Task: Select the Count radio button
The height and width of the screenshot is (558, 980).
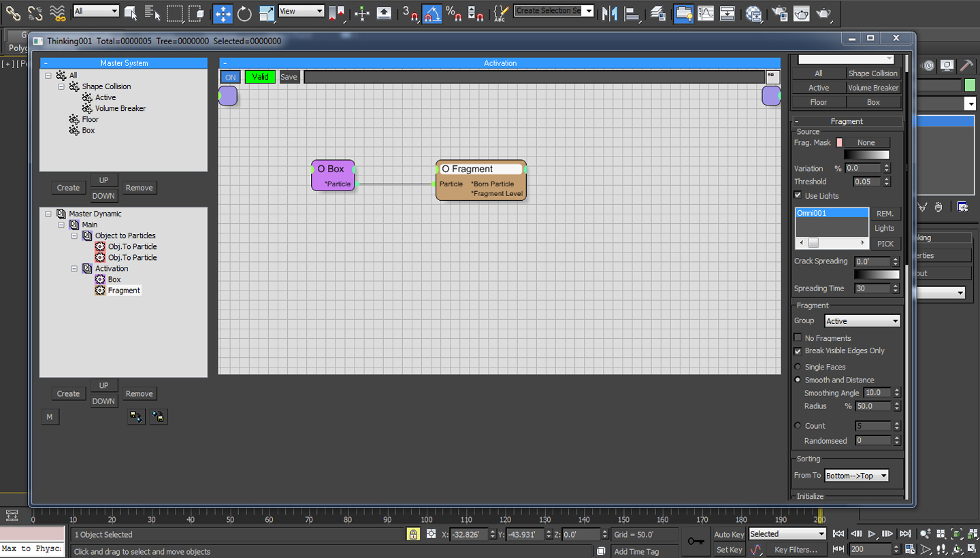Action: pos(798,425)
